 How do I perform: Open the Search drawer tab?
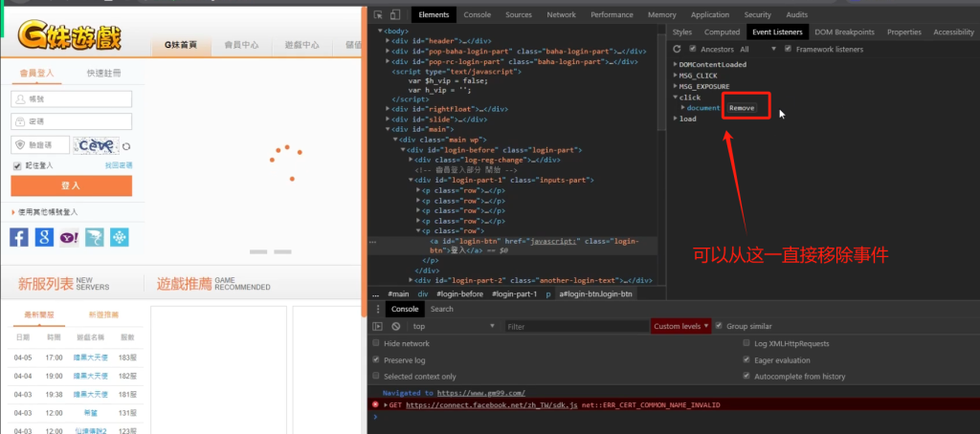point(442,309)
